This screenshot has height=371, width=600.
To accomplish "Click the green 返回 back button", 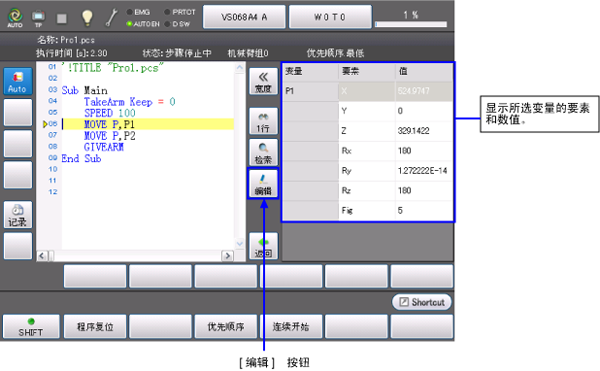I will [x=263, y=246].
